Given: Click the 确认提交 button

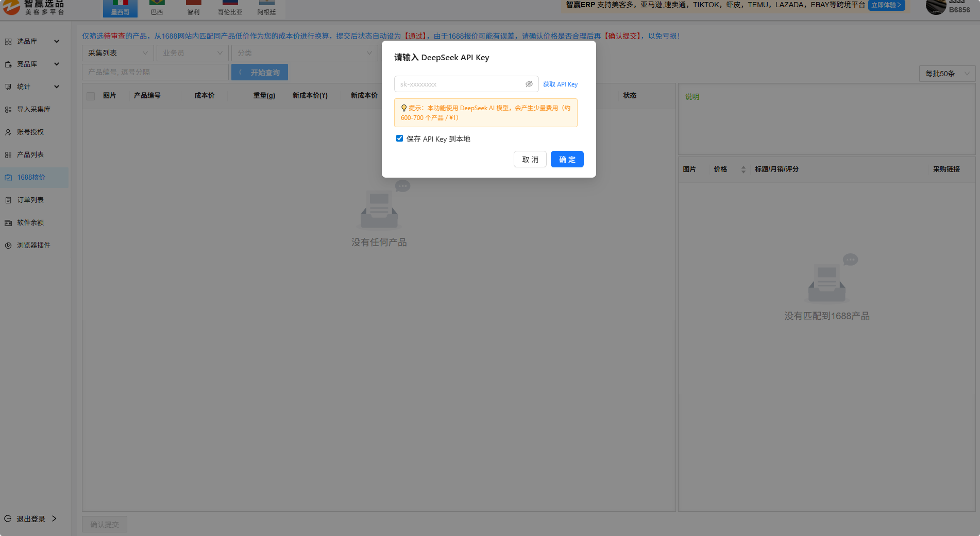Looking at the screenshot, I should [105, 525].
